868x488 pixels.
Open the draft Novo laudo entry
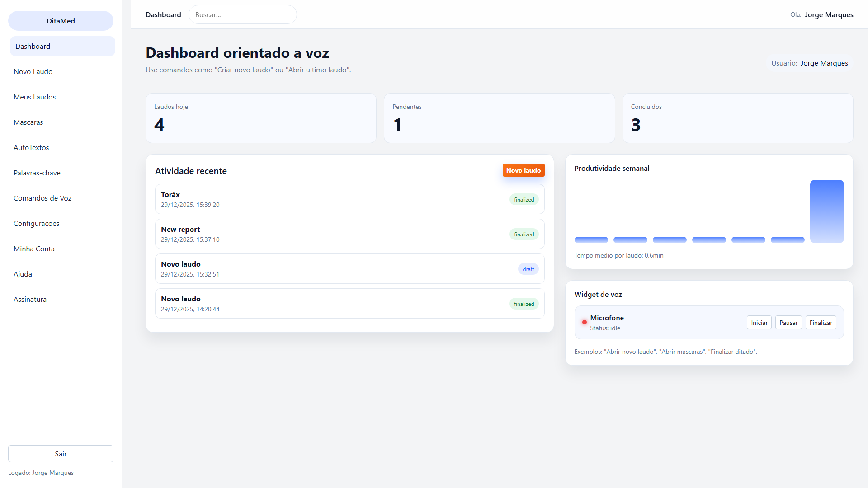click(x=349, y=268)
